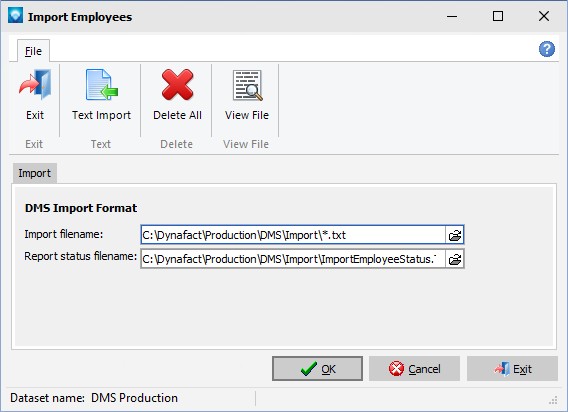Click the Cancel button
Image resolution: width=568 pixels, height=412 pixels.
pos(414,369)
